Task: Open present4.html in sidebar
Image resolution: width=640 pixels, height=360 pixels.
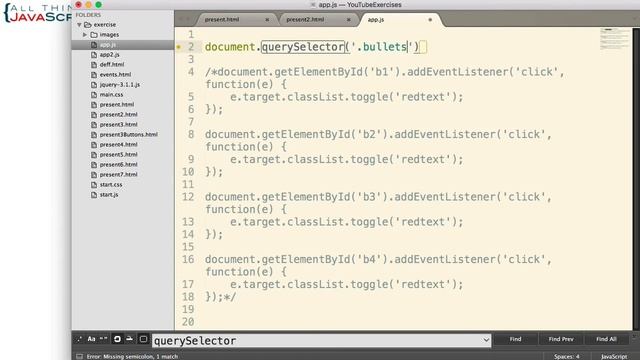Action: (x=118, y=144)
